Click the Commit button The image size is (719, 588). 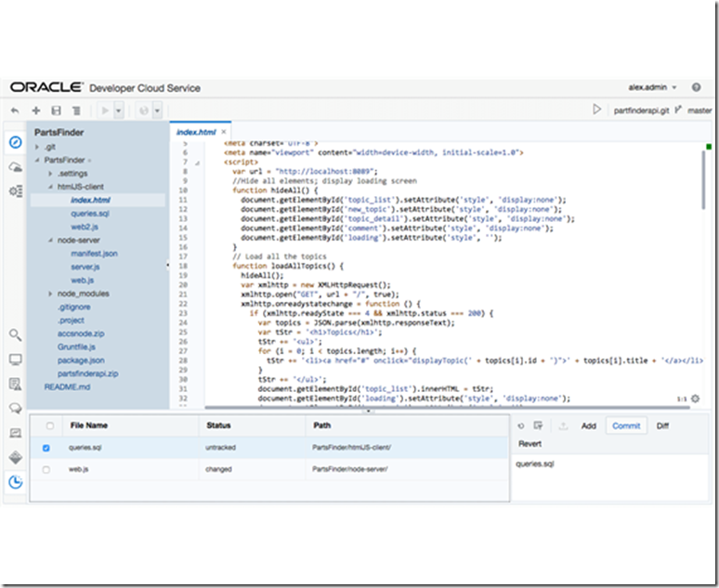point(625,425)
